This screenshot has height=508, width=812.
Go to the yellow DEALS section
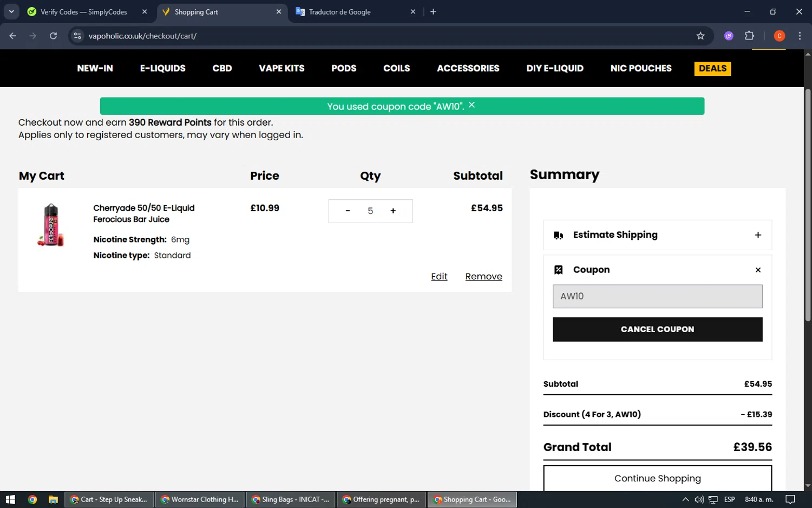pos(712,68)
